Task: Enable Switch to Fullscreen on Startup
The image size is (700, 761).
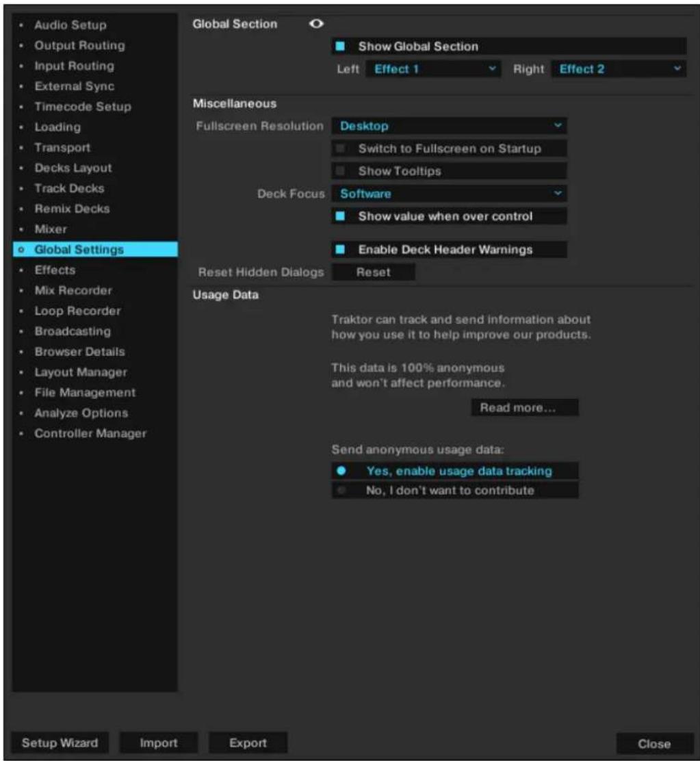Action: [x=340, y=149]
